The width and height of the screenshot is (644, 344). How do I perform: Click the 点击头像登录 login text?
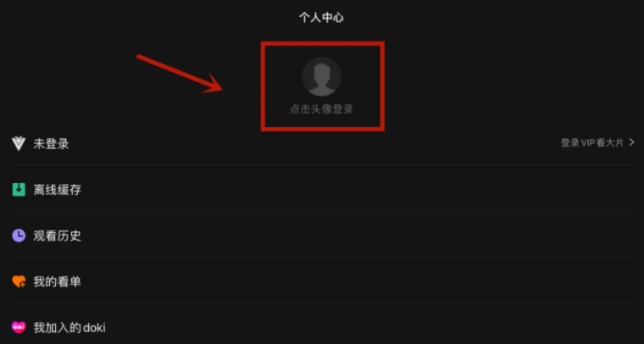pos(322,109)
